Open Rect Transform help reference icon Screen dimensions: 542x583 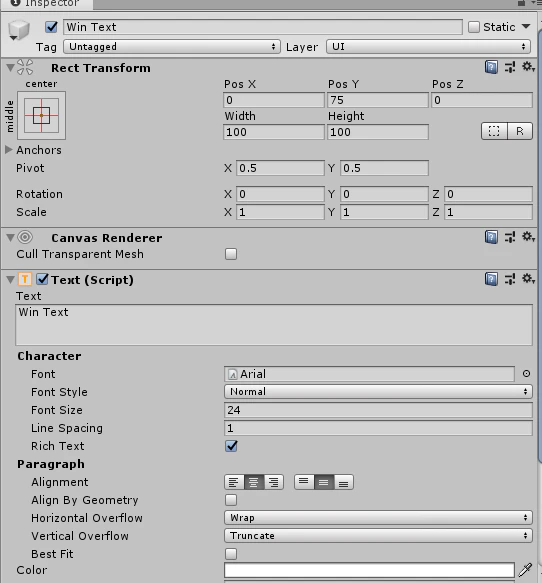point(491,67)
